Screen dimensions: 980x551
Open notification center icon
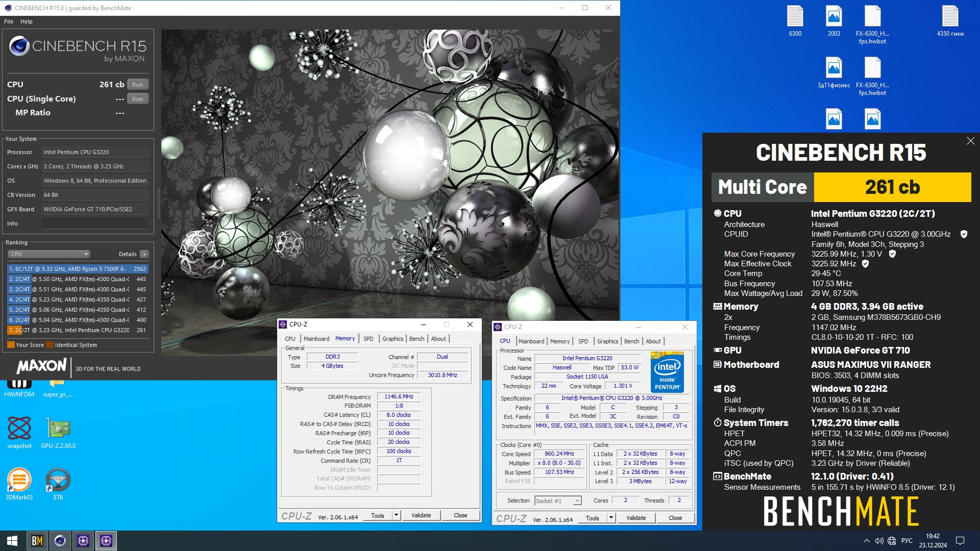point(960,541)
